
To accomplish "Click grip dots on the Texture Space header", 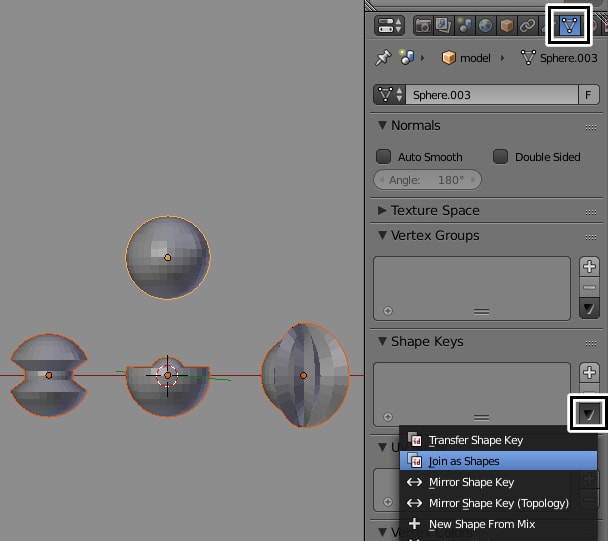I will click(591, 212).
